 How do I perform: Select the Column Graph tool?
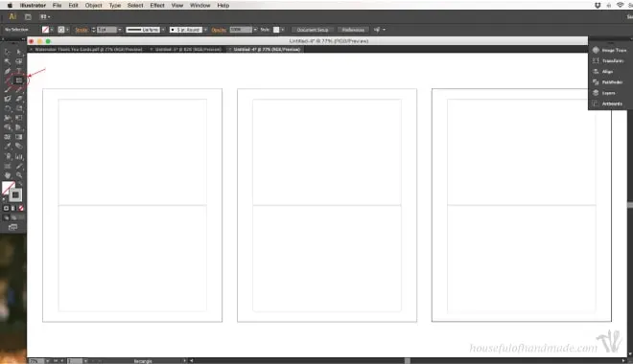tap(18, 156)
